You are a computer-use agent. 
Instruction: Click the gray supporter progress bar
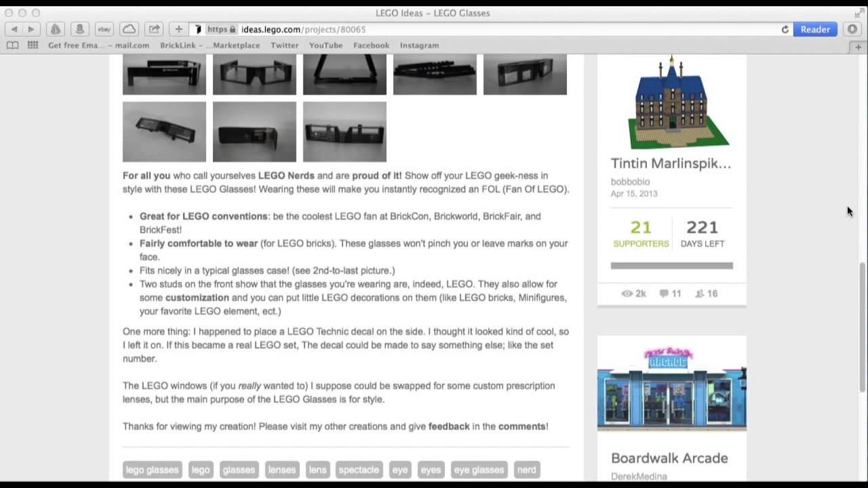pos(672,266)
